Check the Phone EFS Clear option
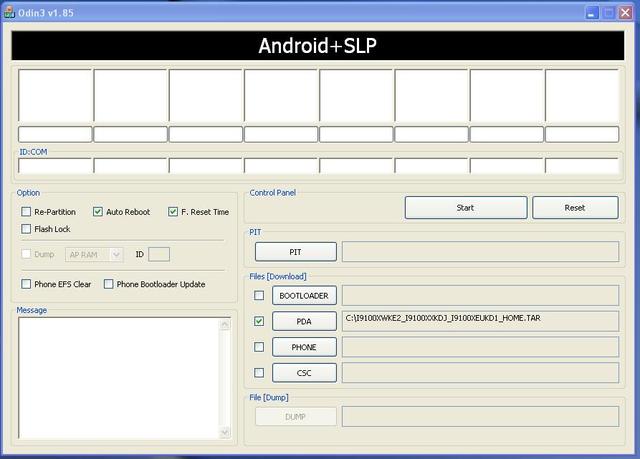Image resolution: width=640 pixels, height=459 pixels. click(26, 284)
